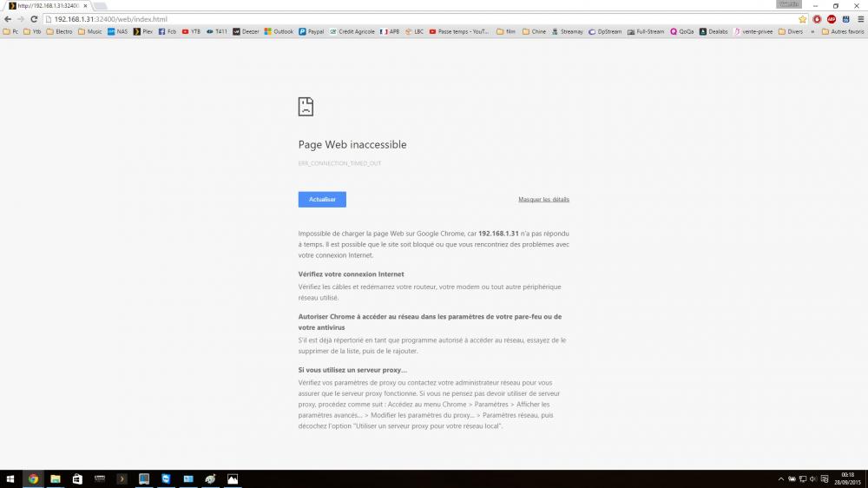Open the Dealabs bookmark
868x488 pixels.
click(x=713, y=31)
